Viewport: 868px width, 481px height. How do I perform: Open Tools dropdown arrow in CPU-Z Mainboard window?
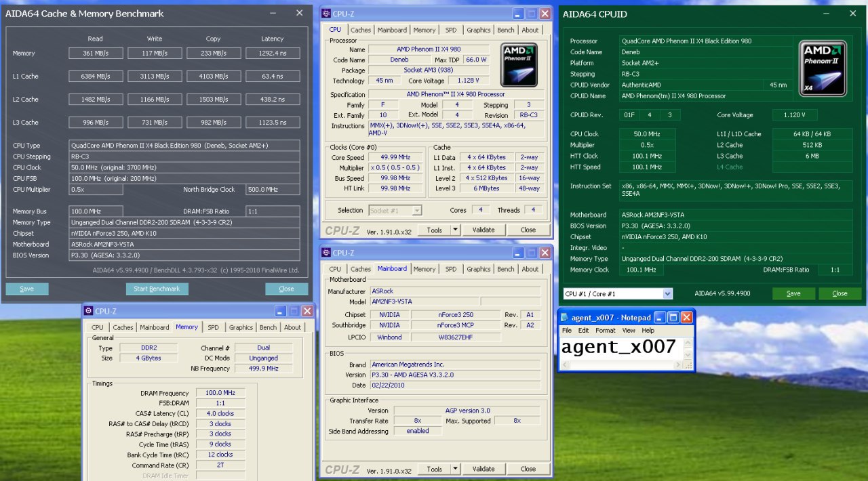click(456, 469)
